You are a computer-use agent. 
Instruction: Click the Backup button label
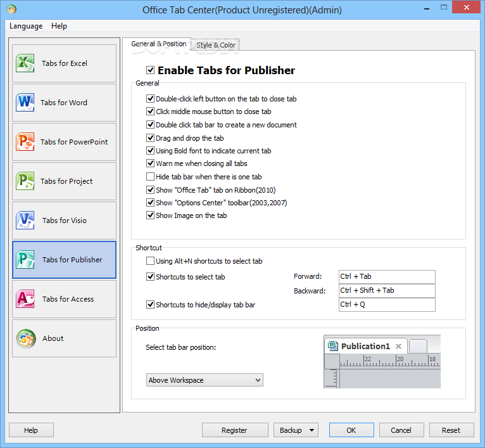[x=291, y=430]
